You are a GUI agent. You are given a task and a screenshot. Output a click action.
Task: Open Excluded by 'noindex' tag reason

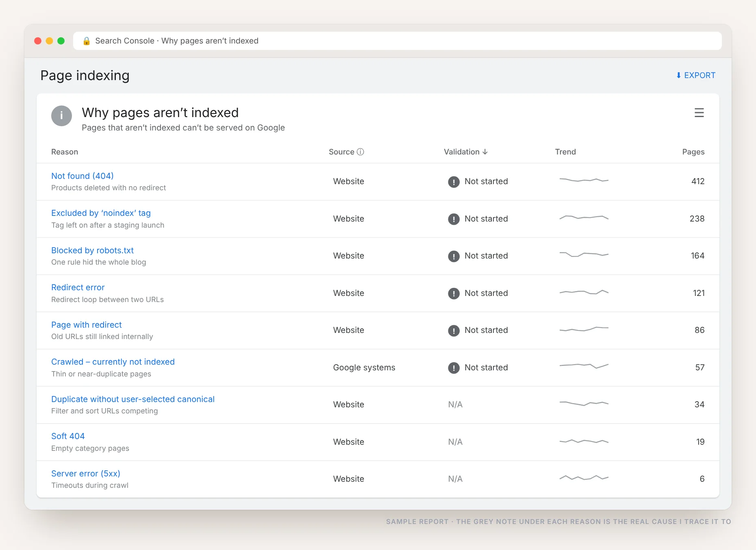pos(101,213)
